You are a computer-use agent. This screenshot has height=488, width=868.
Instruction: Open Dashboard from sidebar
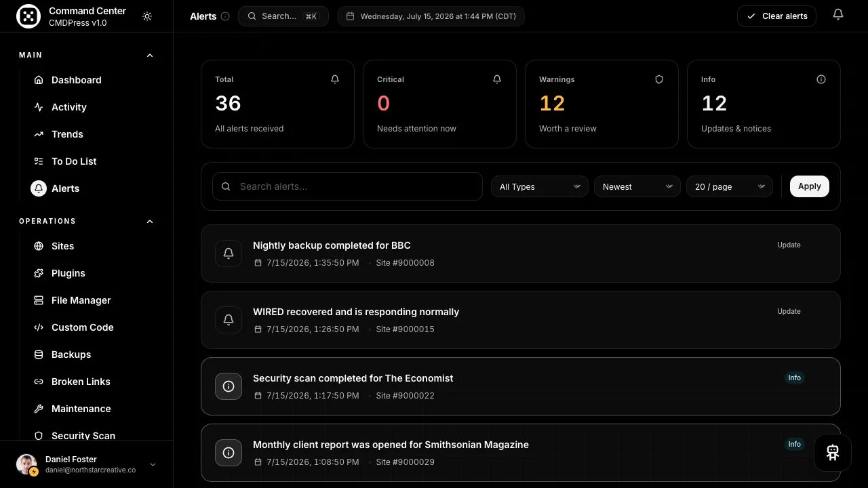click(x=76, y=80)
